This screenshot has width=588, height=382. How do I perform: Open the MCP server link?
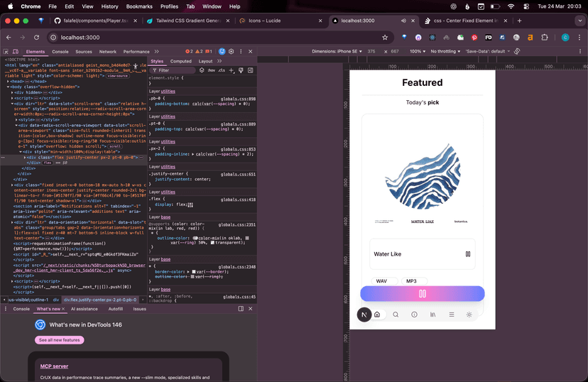54,366
